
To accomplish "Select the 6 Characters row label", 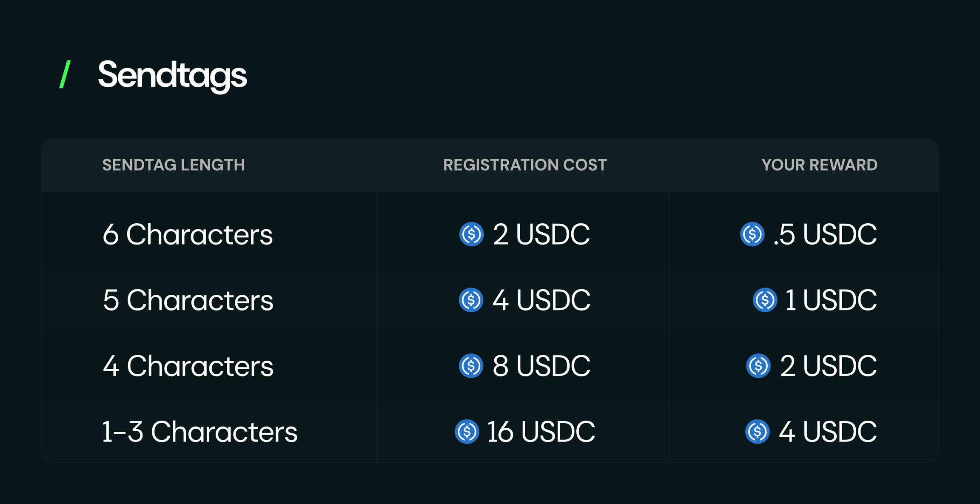I will 188,234.
